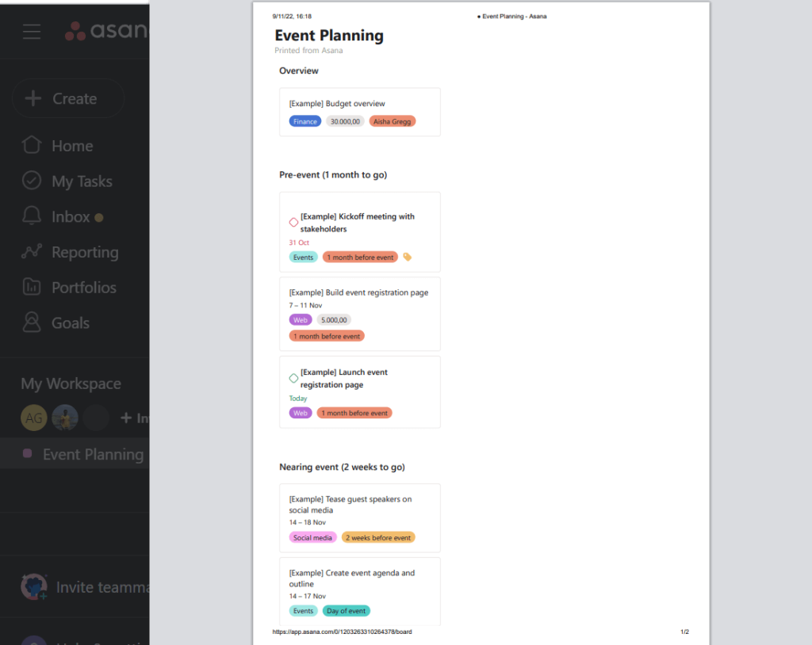Expand the My Workspace section

[x=71, y=384]
